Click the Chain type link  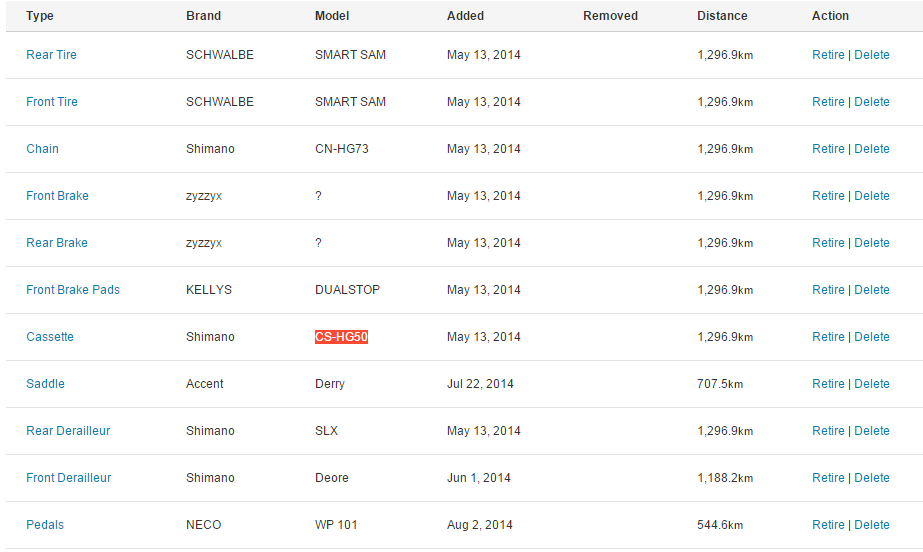point(42,149)
